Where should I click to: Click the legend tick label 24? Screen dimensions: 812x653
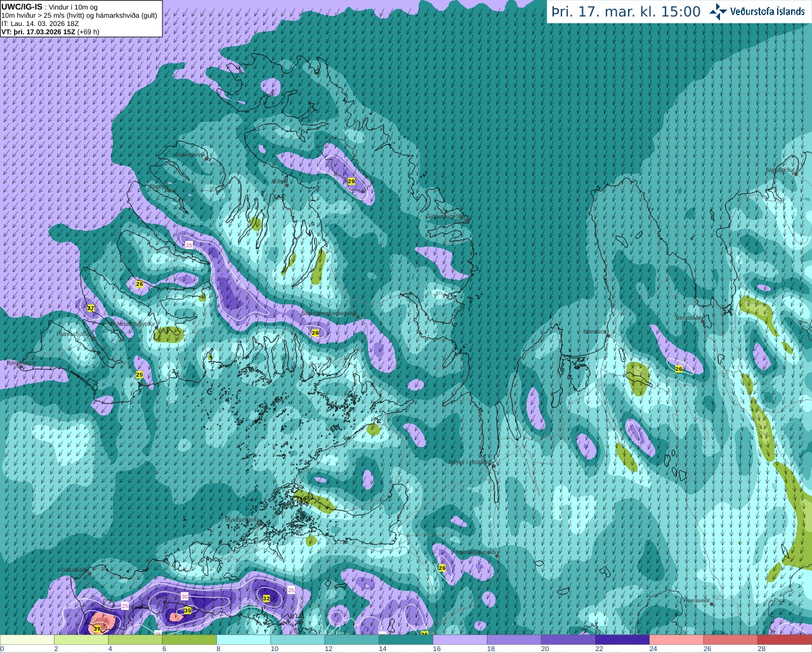click(653, 649)
